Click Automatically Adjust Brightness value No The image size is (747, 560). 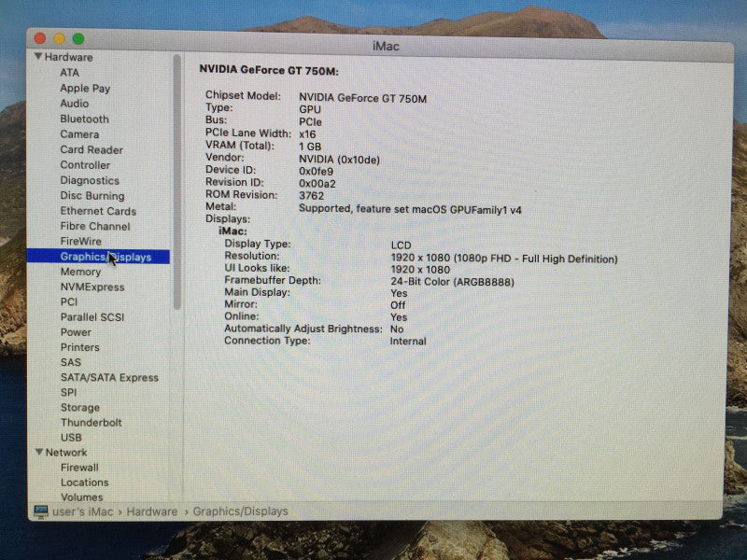point(397,329)
